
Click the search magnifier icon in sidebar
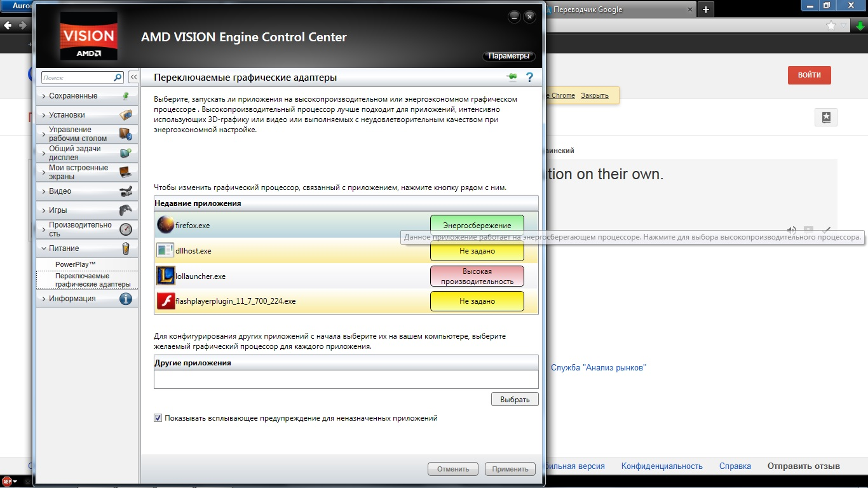pos(118,78)
